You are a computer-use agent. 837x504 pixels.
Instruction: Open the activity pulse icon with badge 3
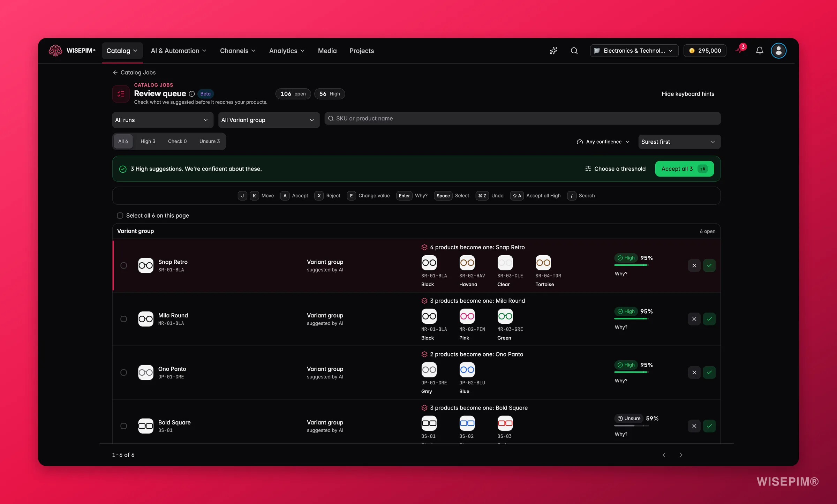point(740,50)
